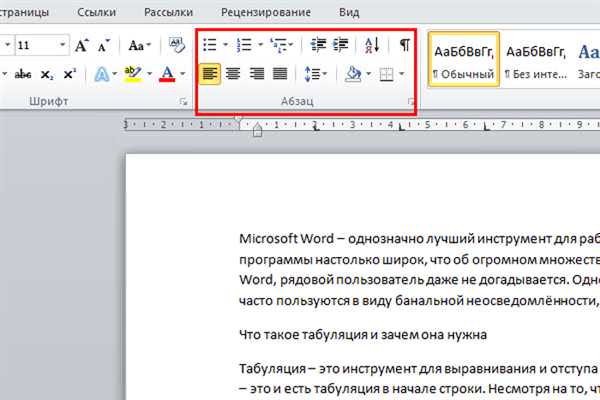The image size is (600, 400).
Task: Toggle strikethrough formatting
Action: (x=23, y=74)
